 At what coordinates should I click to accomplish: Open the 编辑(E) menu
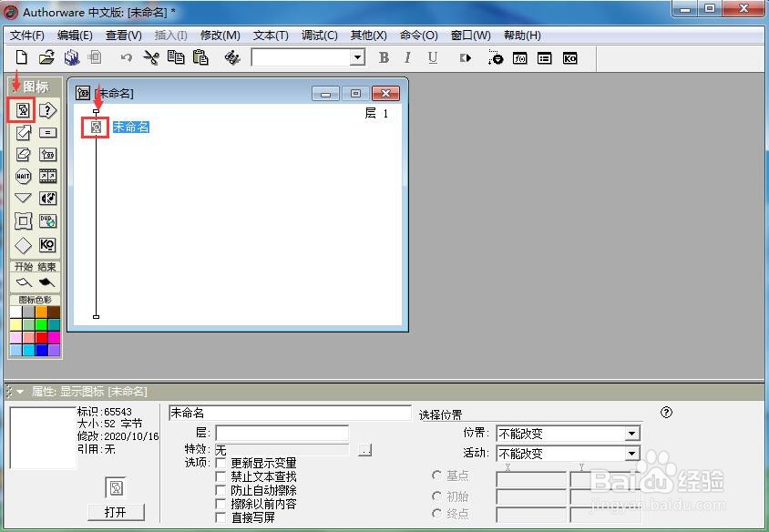pos(75,36)
